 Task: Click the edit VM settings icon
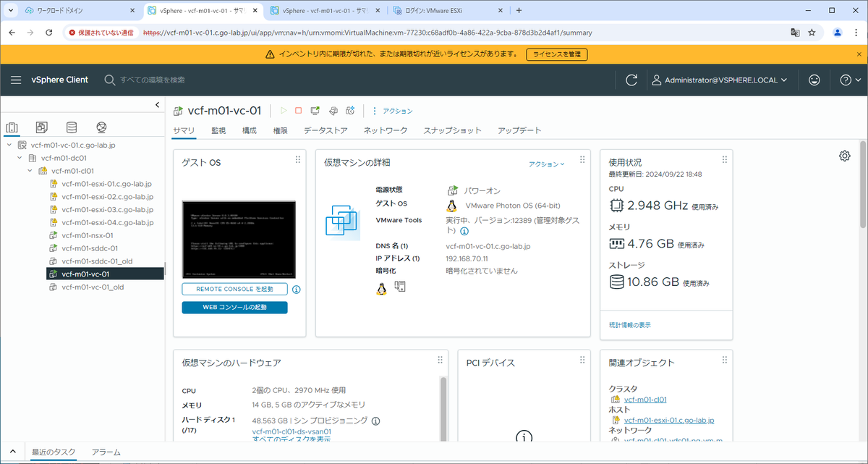tap(333, 111)
